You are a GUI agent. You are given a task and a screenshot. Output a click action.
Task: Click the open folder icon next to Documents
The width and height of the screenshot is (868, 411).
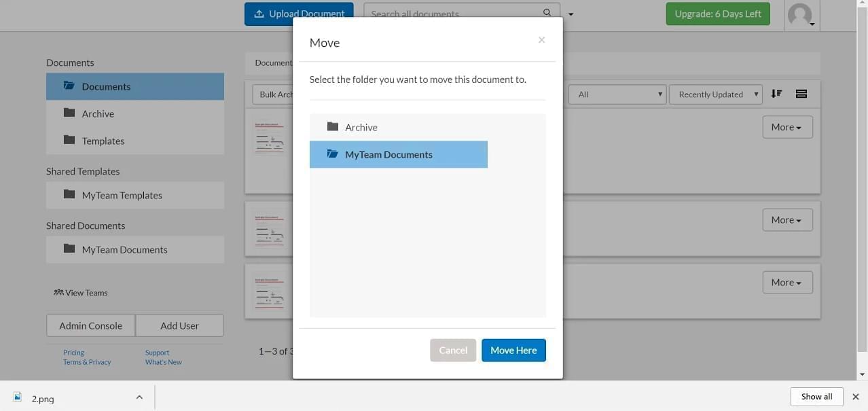click(x=69, y=86)
